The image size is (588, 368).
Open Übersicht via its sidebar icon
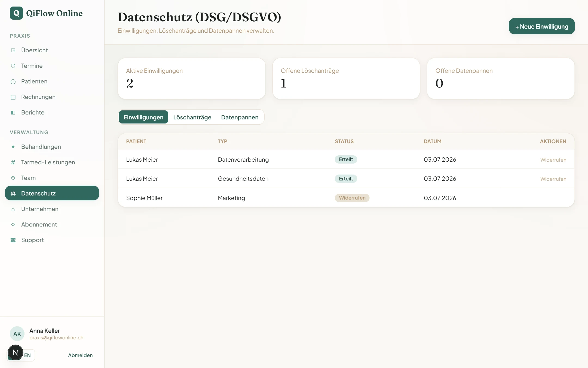[13, 50]
